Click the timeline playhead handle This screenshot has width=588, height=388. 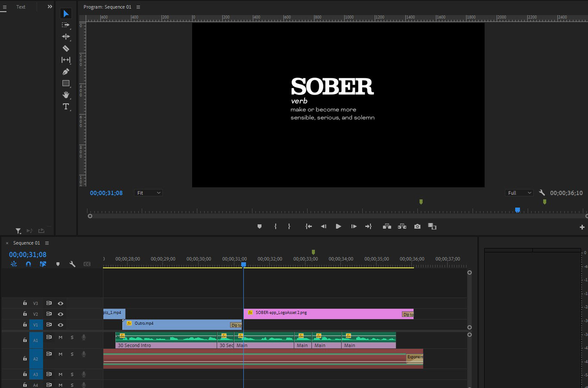[x=243, y=265]
